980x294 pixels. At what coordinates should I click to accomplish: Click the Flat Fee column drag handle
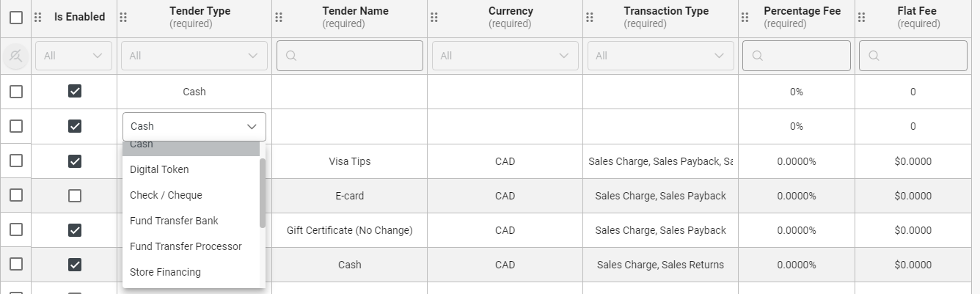pos(861,18)
